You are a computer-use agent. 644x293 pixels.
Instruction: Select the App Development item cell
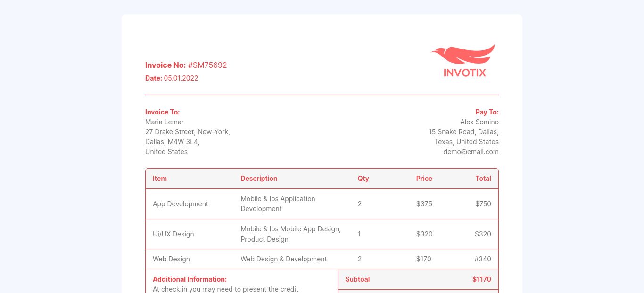tap(181, 204)
